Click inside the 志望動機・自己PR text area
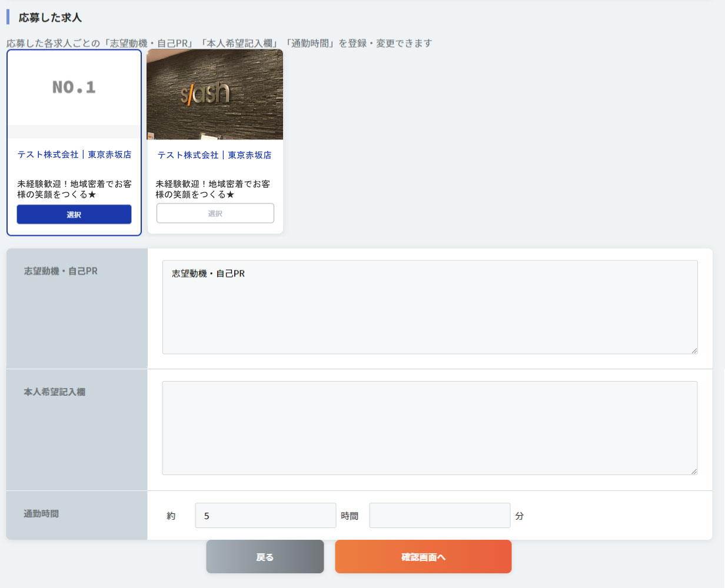 pyautogui.click(x=430, y=306)
